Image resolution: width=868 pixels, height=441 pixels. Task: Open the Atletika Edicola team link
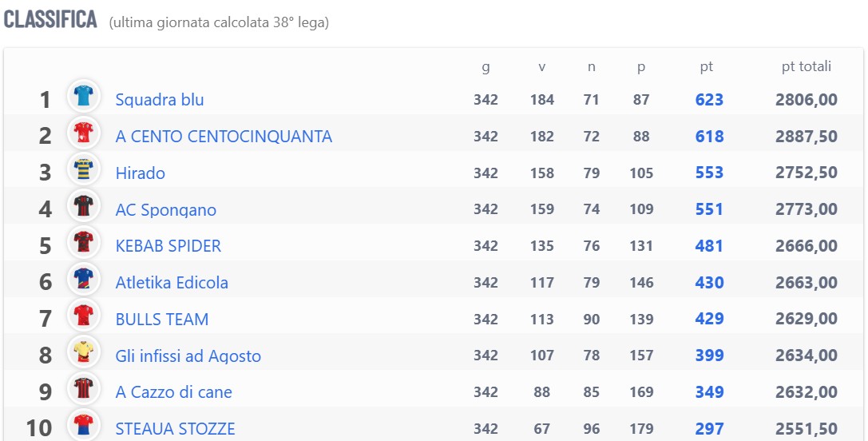(172, 283)
